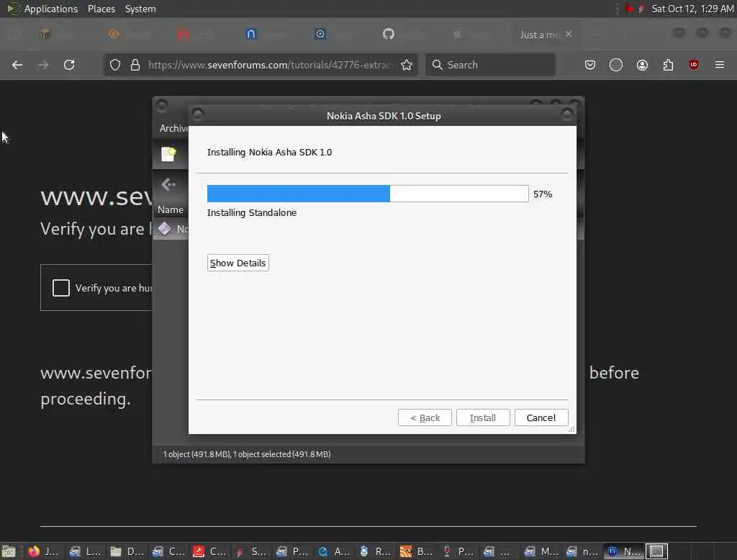Screen dimensions: 737x560
Task: Click the '< Back' button
Action: coord(425,417)
